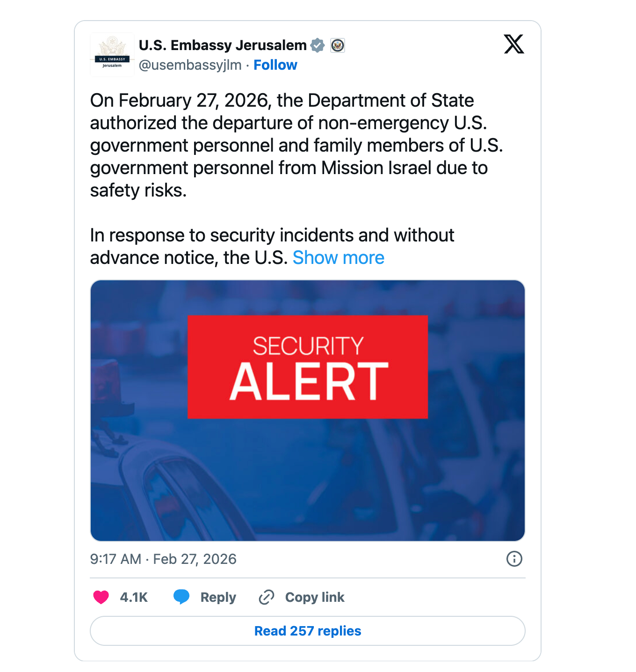Open the U.S. Embassy Jerusalem profile avatar

click(112, 54)
